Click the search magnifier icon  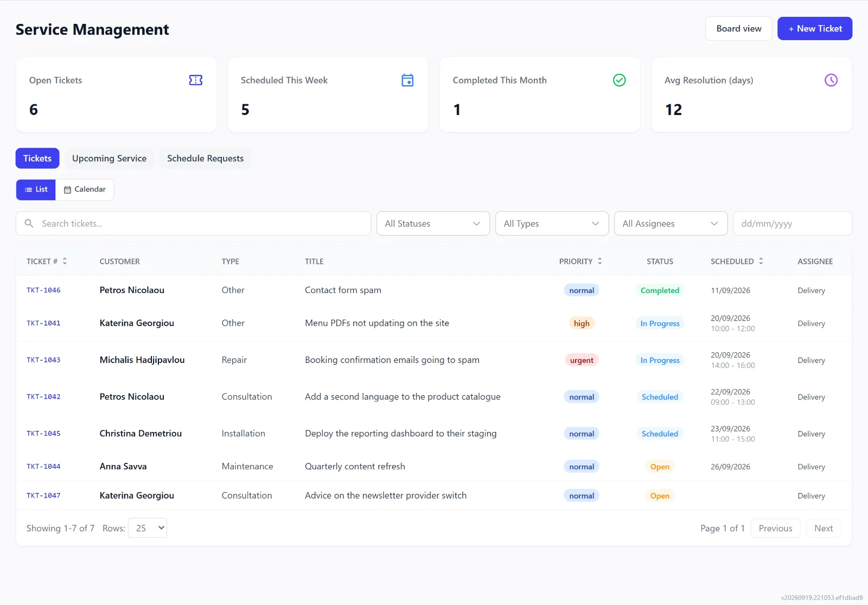click(x=29, y=224)
